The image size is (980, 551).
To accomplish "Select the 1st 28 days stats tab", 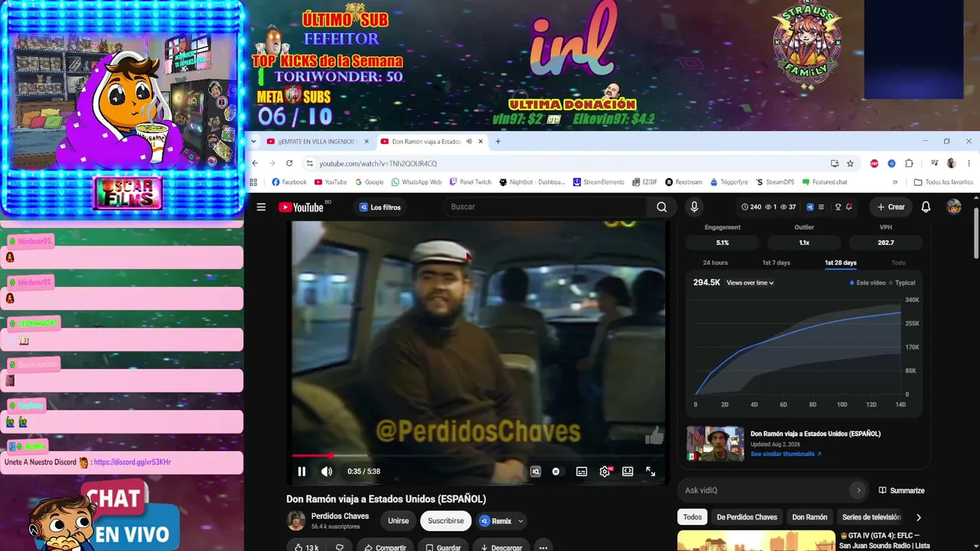I will pos(841,262).
